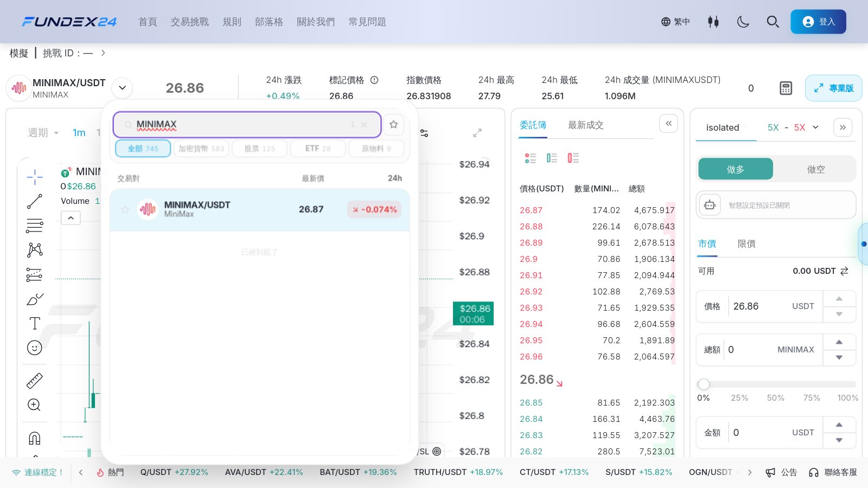Open the emoji sticker tool
The width and height of the screenshot is (868, 488).
click(x=35, y=348)
